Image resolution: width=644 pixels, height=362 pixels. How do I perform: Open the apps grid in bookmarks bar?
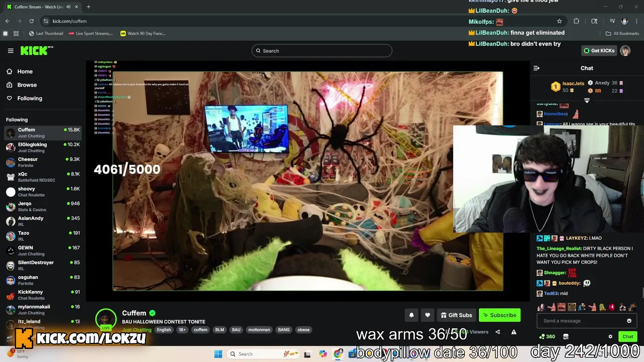16,34
